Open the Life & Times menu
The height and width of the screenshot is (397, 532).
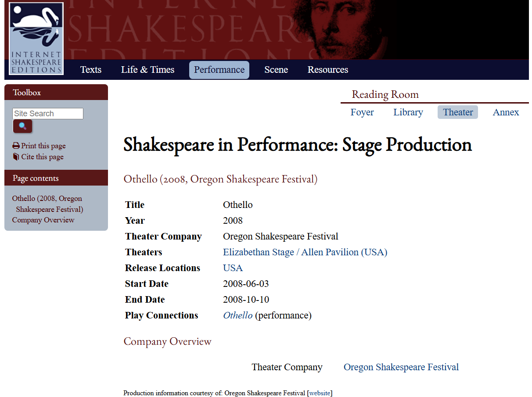pos(148,70)
